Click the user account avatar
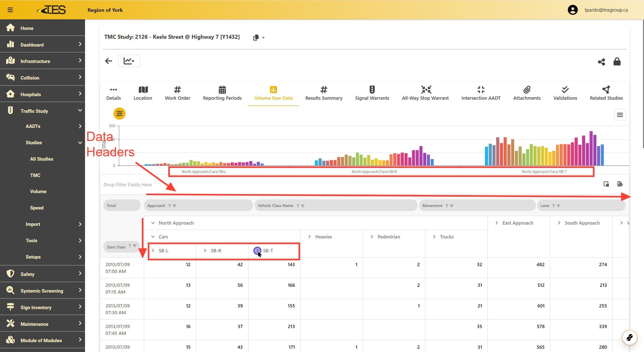Screen dimensions: 644x352 [x=573, y=10]
